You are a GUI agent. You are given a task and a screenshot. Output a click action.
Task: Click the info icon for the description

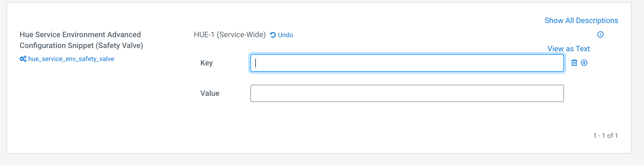600,34
